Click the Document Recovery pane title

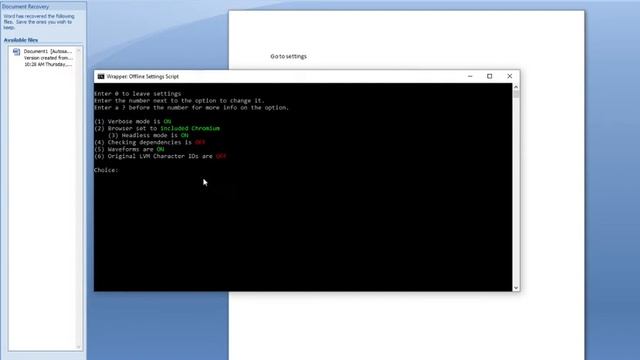[25, 7]
